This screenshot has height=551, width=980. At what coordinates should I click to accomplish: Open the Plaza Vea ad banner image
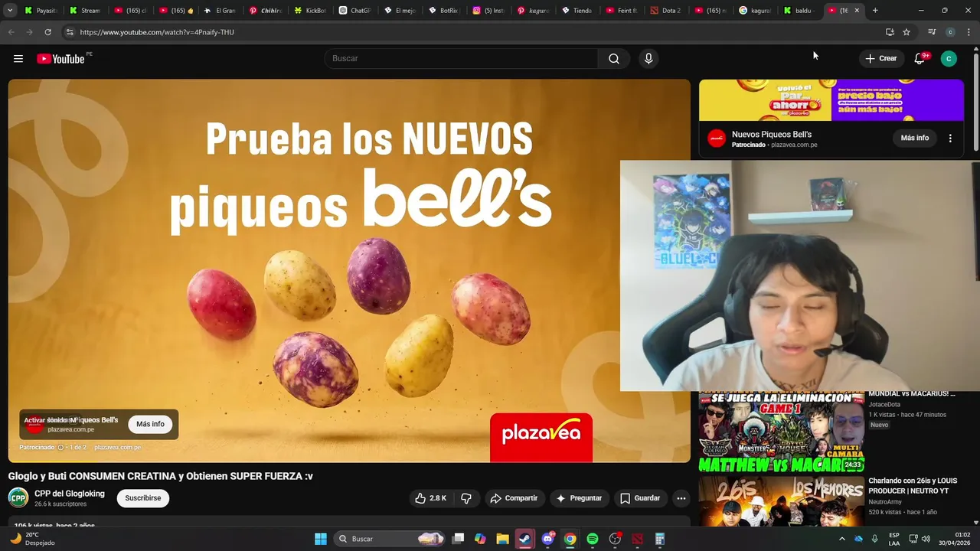pos(831,100)
